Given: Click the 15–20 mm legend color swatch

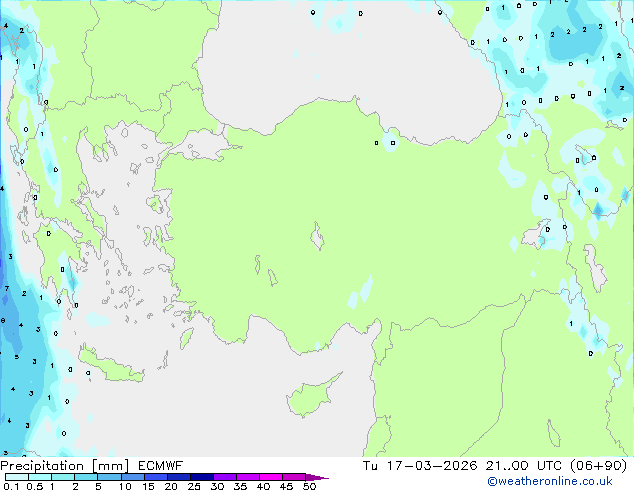Looking at the screenshot, I should tap(155, 477).
